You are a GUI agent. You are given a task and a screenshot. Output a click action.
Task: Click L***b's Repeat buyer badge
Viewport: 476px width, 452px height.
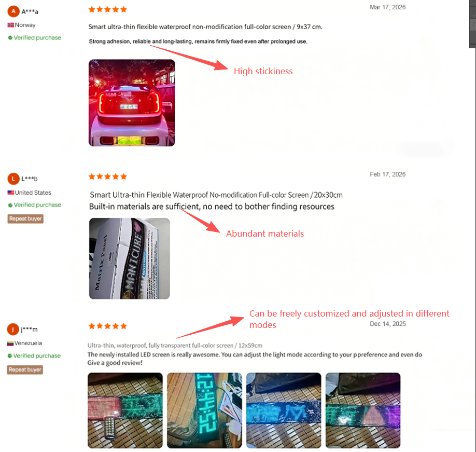click(25, 218)
